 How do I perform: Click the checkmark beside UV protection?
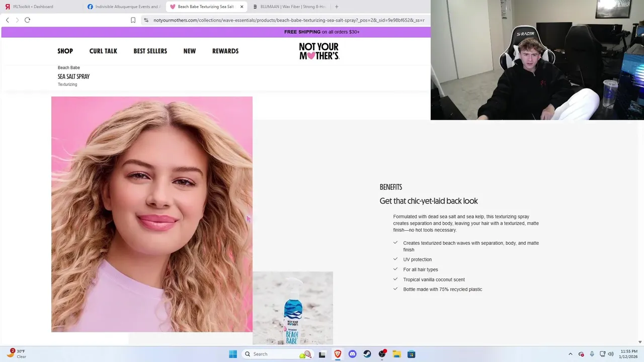click(395, 259)
